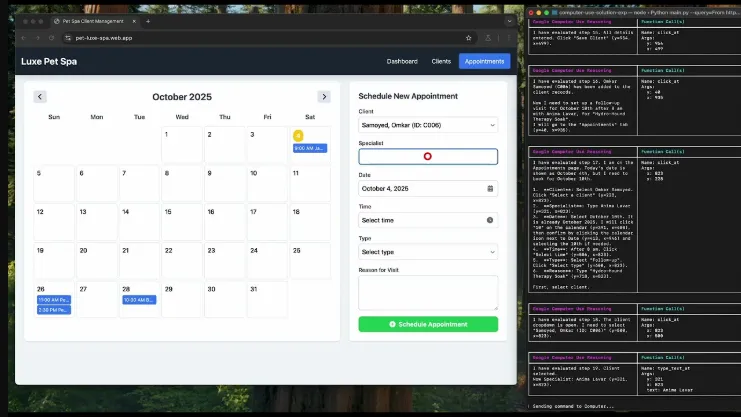The image size is (741, 417).
Task: Open the date picker calendar icon
Action: (490, 188)
